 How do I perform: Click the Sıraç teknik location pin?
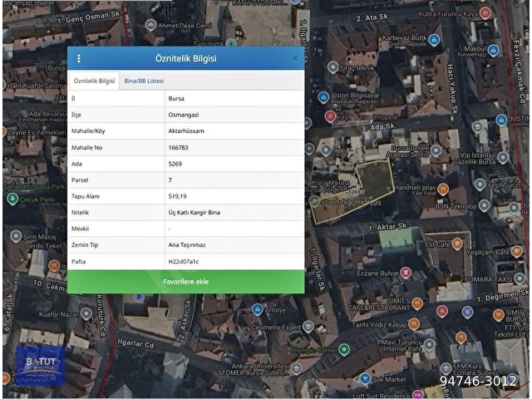pyautogui.click(x=332, y=67)
